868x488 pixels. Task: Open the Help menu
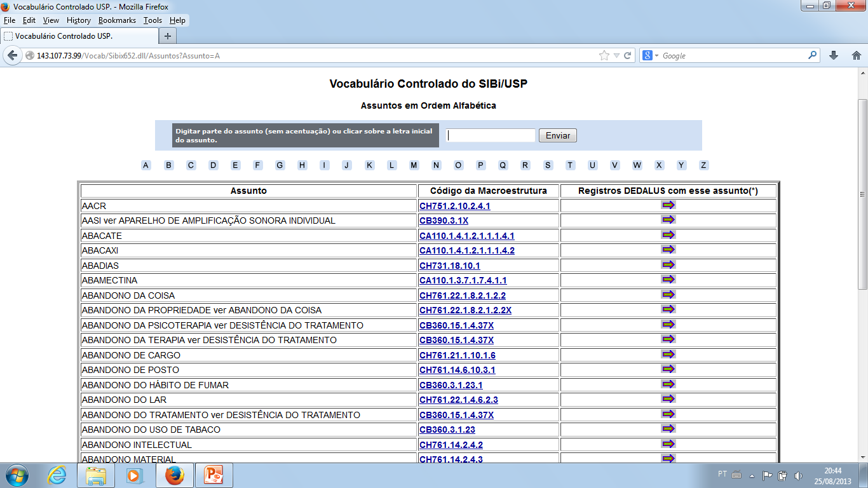click(178, 20)
